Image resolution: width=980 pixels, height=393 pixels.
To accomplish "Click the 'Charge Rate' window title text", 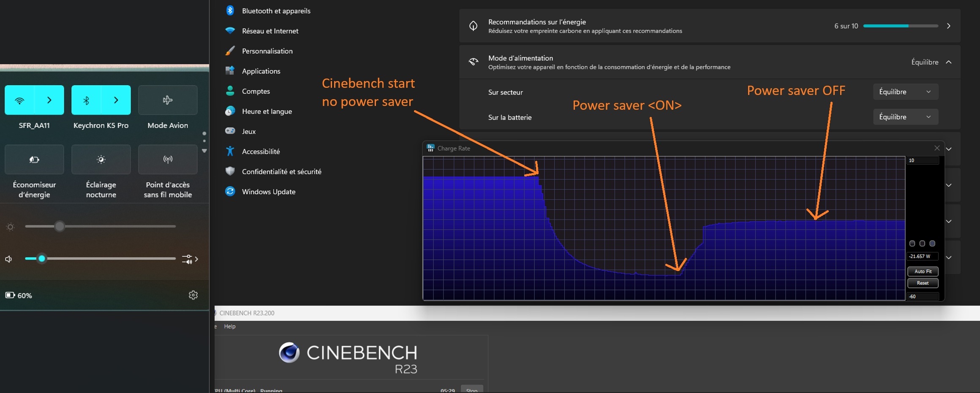I will click(x=454, y=148).
